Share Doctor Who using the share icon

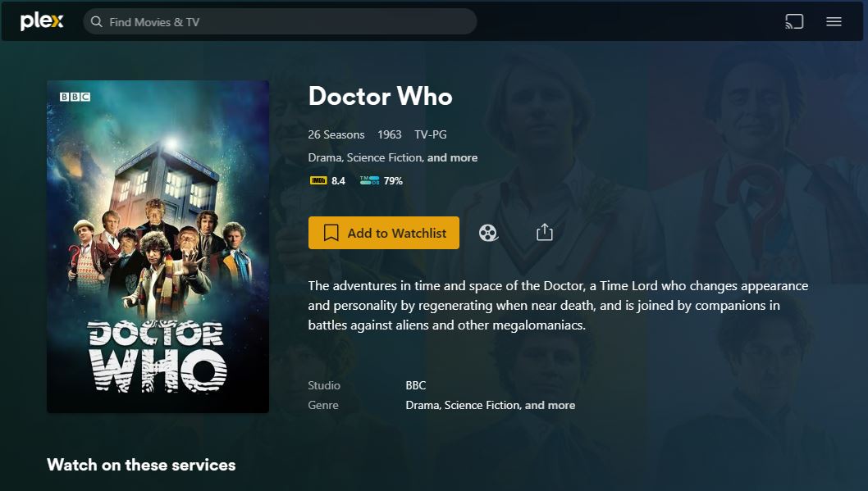545,232
